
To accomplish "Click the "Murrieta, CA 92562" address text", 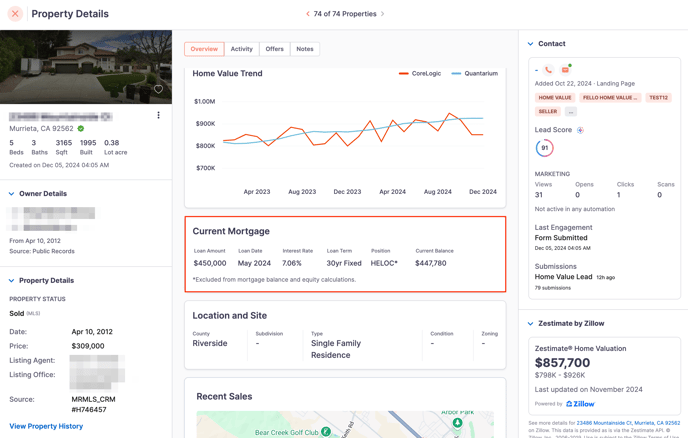I will (41, 129).
